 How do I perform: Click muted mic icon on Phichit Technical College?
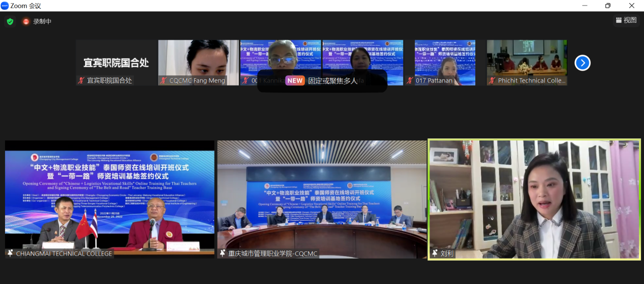492,80
